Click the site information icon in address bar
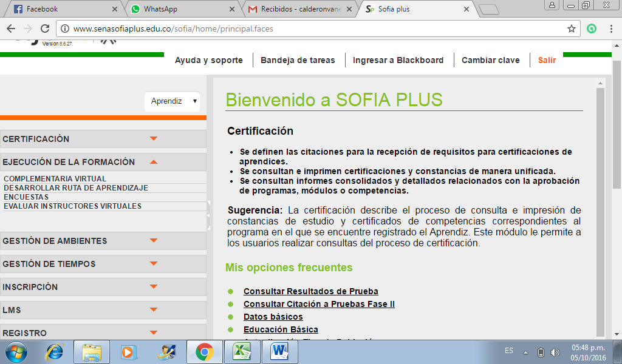Viewport: 622px width, 364px height. pyautogui.click(x=65, y=27)
